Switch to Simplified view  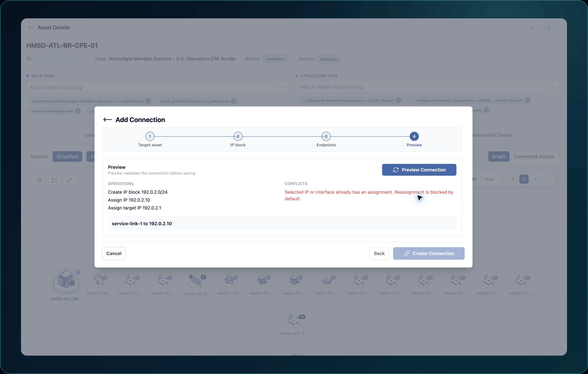(67, 156)
